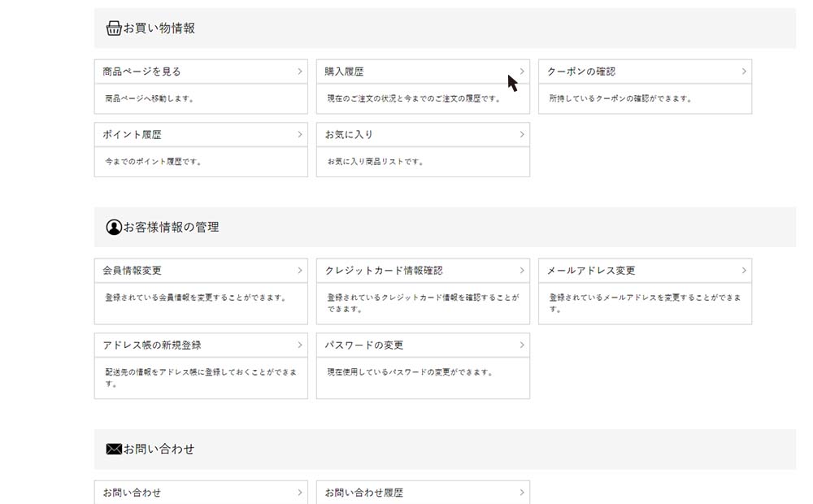
Task: Click the chevron arrow on 購入履歴 card
Action: pyautogui.click(x=521, y=72)
